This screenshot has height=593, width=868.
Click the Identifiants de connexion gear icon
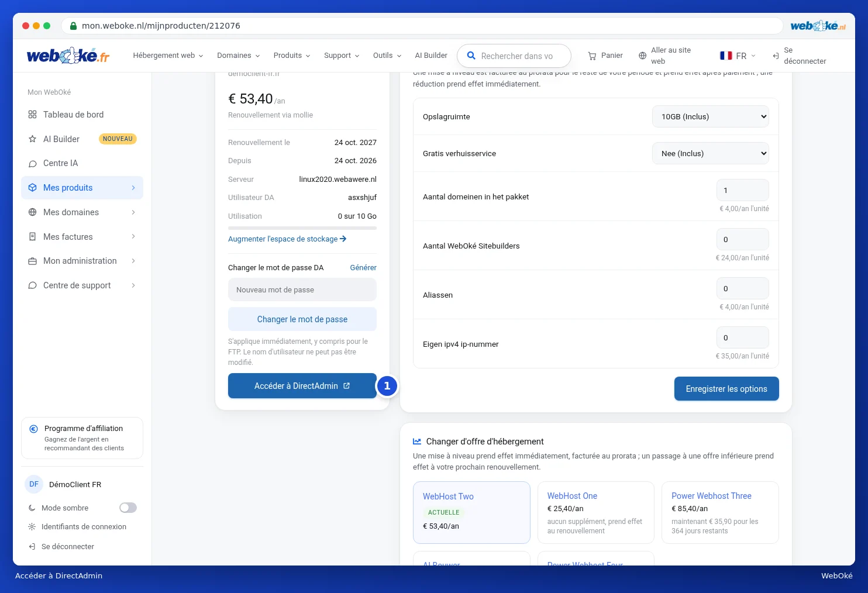tap(32, 527)
